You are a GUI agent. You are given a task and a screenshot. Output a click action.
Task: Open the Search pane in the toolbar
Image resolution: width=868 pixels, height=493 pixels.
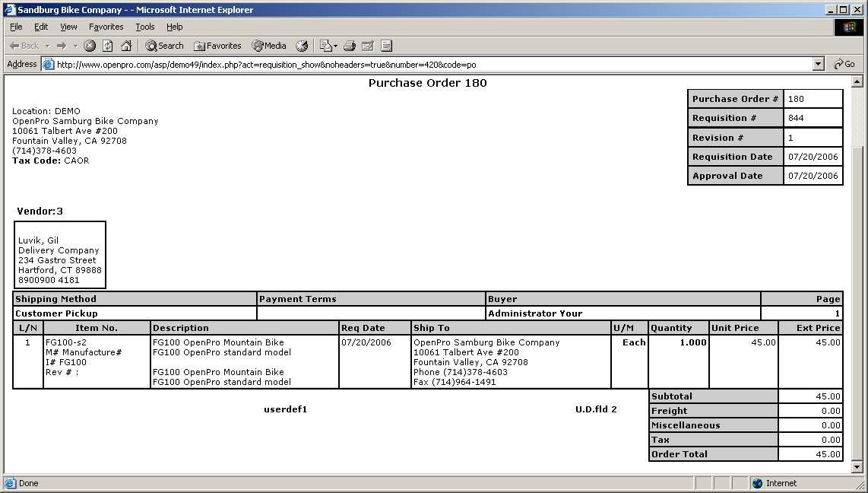point(165,46)
